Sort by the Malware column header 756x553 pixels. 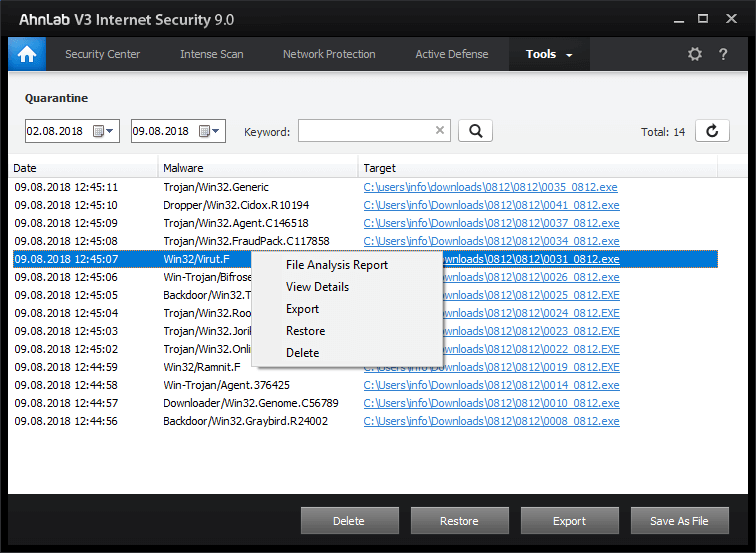(x=257, y=168)
